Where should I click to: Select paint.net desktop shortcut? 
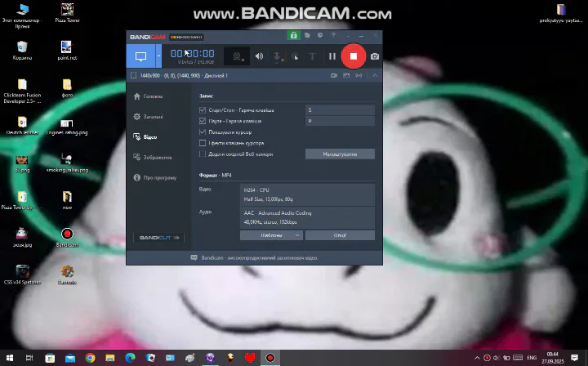coord(67,51)
